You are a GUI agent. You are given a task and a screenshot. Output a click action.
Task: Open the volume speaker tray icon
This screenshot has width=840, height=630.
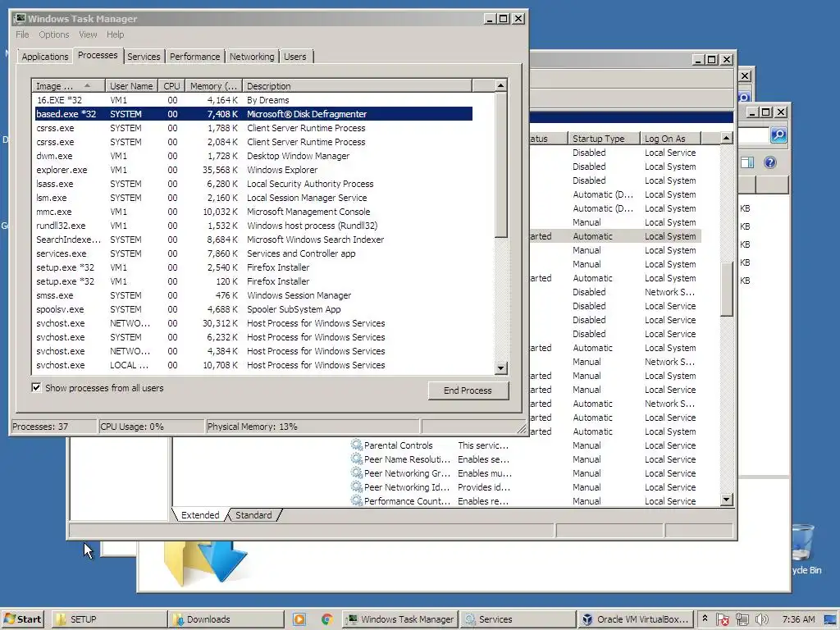761,619
